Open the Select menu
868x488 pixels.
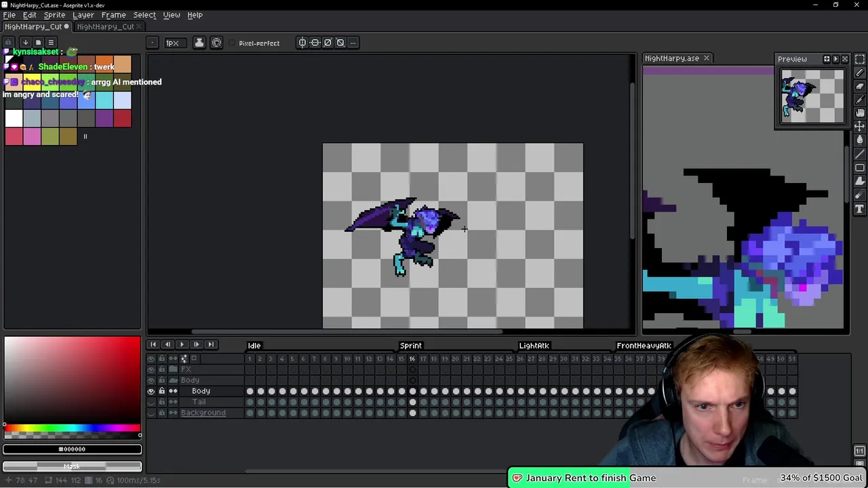coord(144,15)
